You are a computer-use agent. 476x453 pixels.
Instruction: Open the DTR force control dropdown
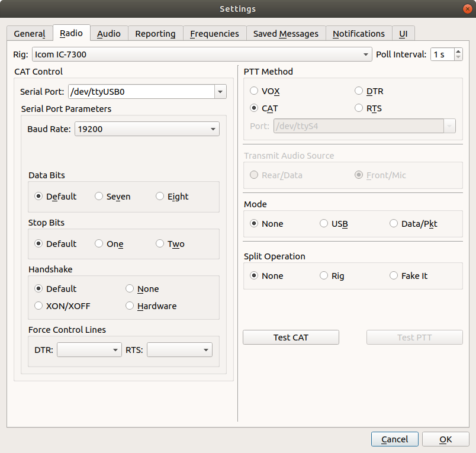(89, 350)
